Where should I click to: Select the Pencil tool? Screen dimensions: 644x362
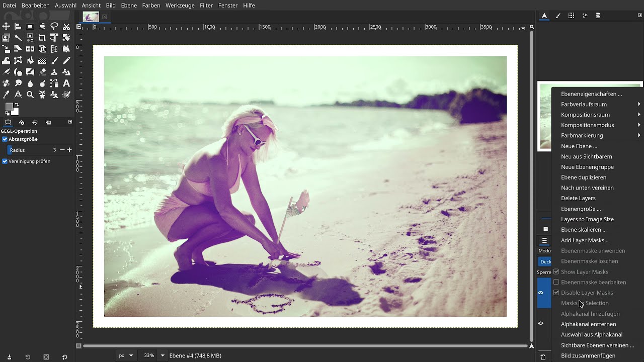tap(66, 60)
